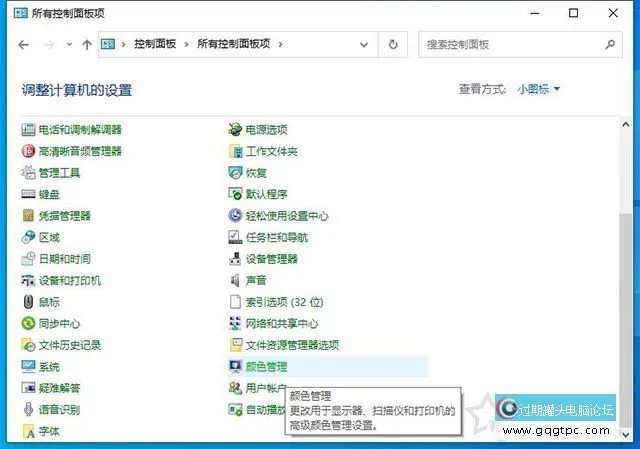Open the 字体 font icon
The width and height of the screenshot is (640, 449).
point(28,431)
